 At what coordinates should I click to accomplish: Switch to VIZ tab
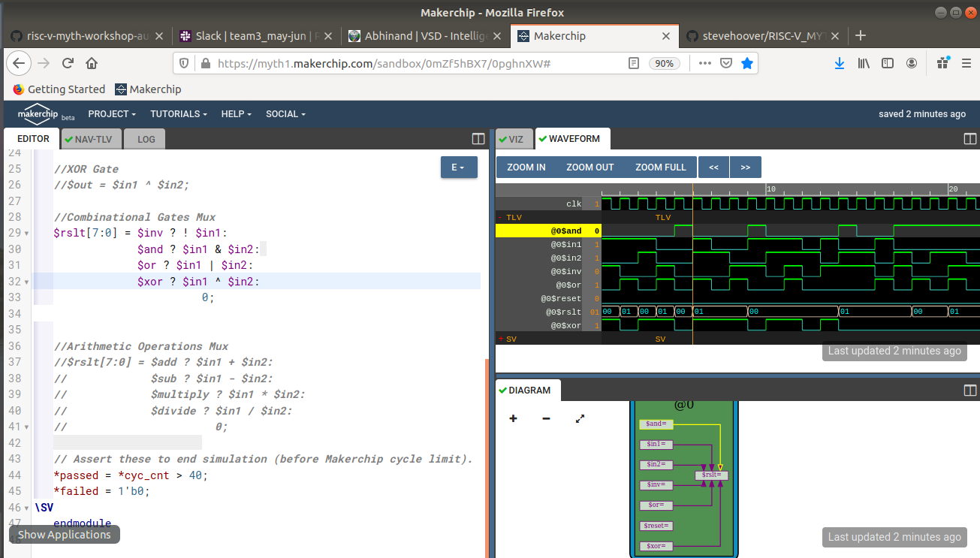(x=514, y=139)
